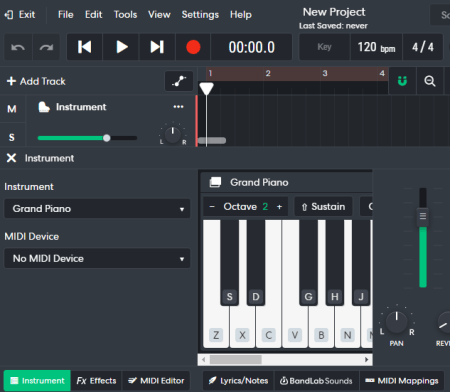Start recording with the red record button

[x=193, y=47]
